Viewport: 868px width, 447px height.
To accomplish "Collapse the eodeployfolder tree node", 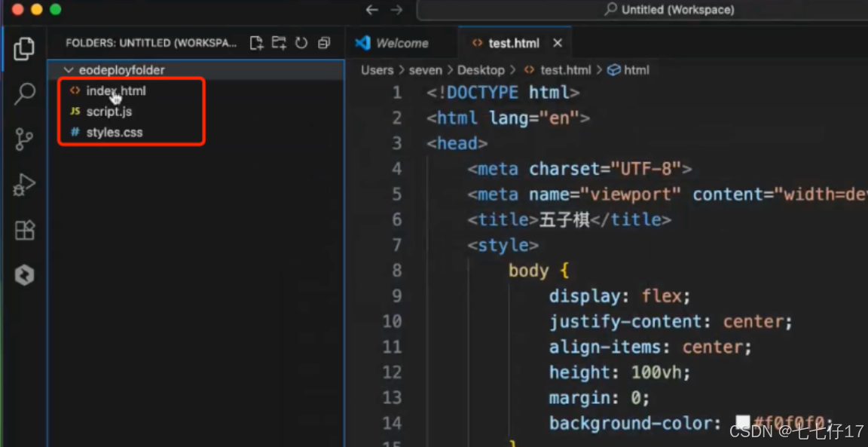I will (x=69, y=70).
